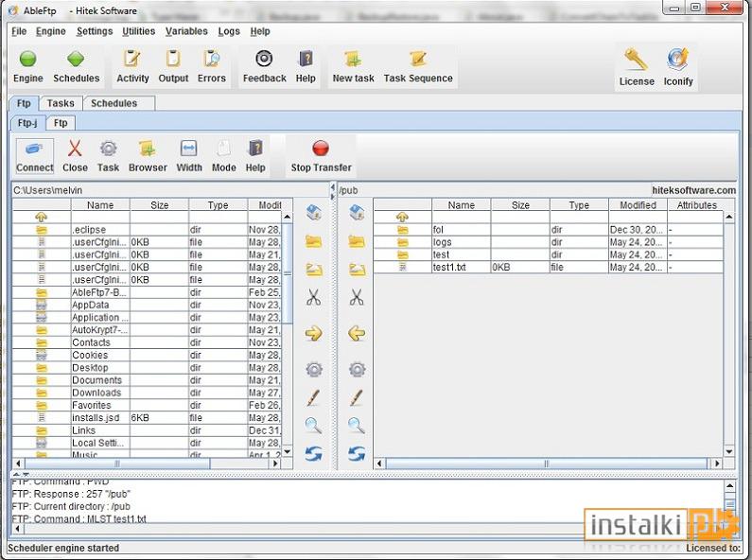Image resolution: width=752 pixels, height=560 pixels.
Task: Refresh the local file listing
Action: pyautogui.click(x=314, y=453)
